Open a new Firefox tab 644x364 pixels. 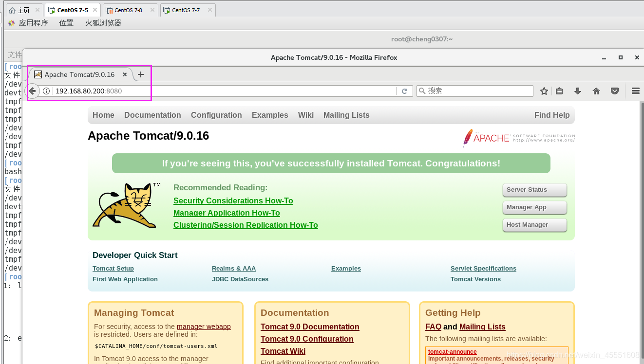pos(141,74)
